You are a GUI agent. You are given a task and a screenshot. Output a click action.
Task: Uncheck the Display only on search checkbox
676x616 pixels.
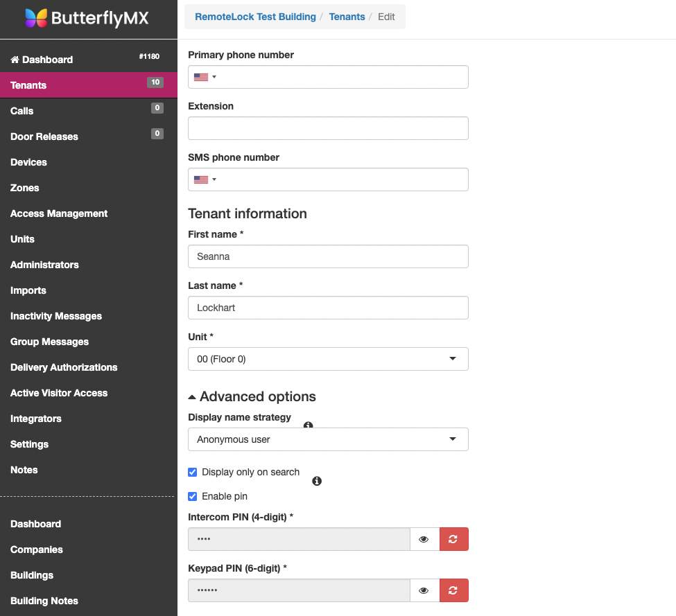coord(193,472)
